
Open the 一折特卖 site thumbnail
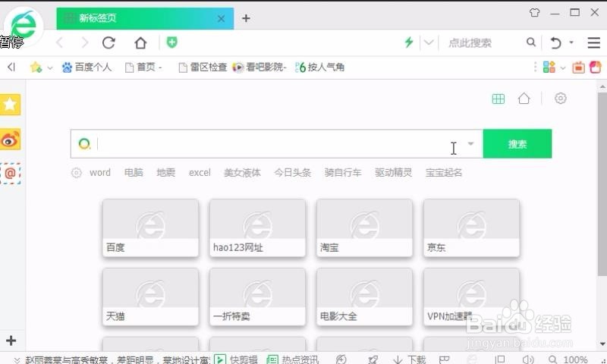point(257,297)
